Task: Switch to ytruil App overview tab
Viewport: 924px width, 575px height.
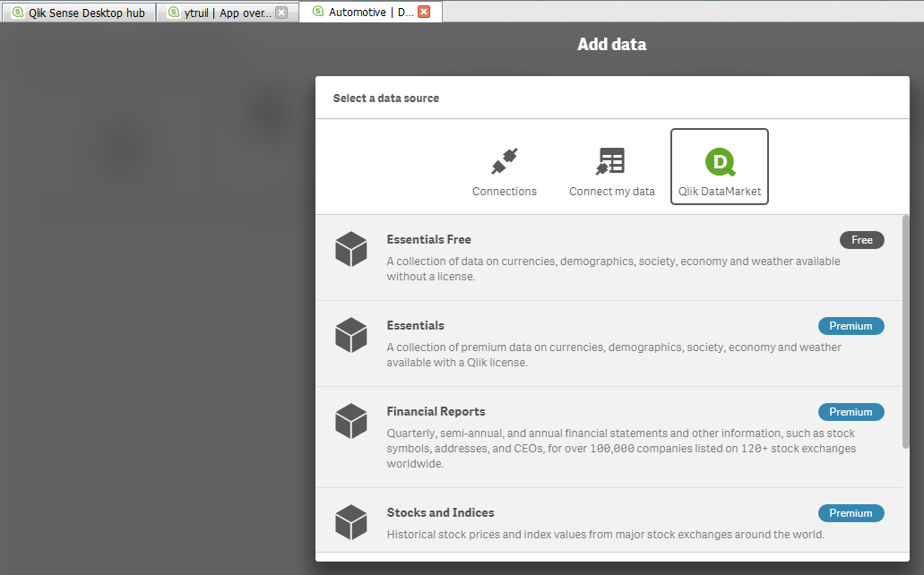Action: [228, 13]
